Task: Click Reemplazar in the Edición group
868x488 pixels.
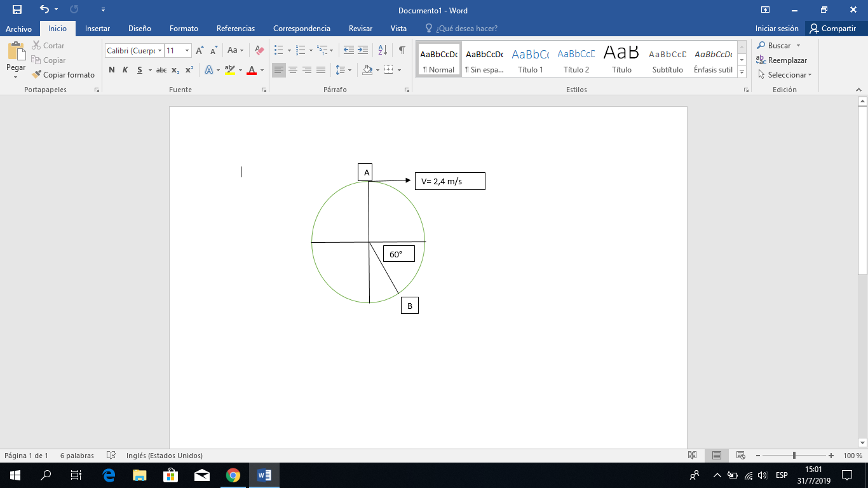Action: (x=782, y=60)
